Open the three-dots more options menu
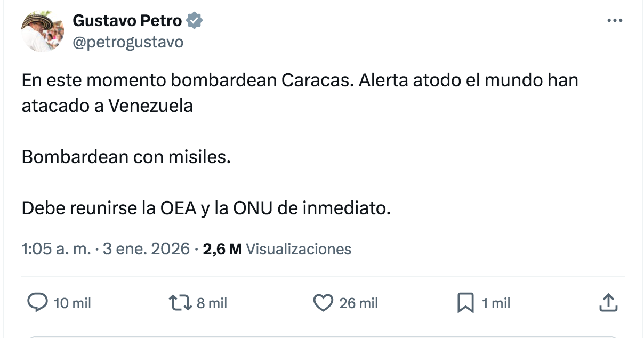The image size is (644, 338). 615,21
